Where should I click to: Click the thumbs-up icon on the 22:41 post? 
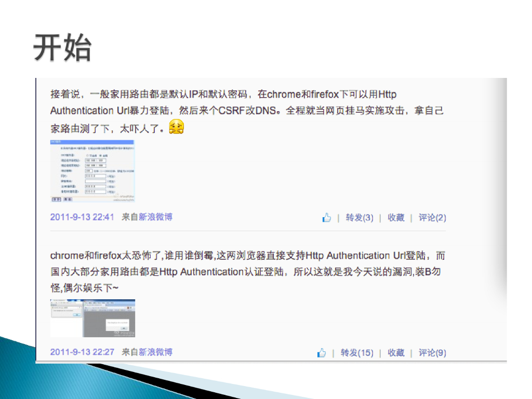click(x=327, y=218)
